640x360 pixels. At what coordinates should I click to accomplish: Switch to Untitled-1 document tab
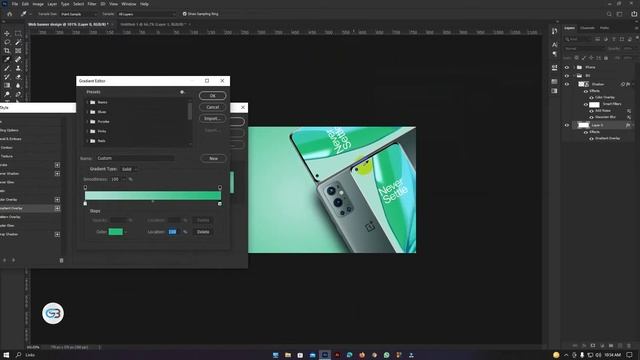click(153, 24)
